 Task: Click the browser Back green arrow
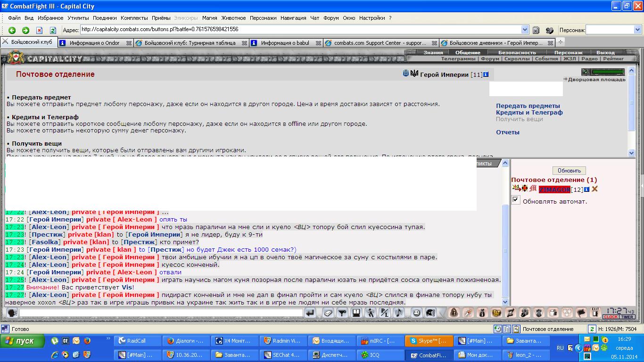[x=12, y=30]
